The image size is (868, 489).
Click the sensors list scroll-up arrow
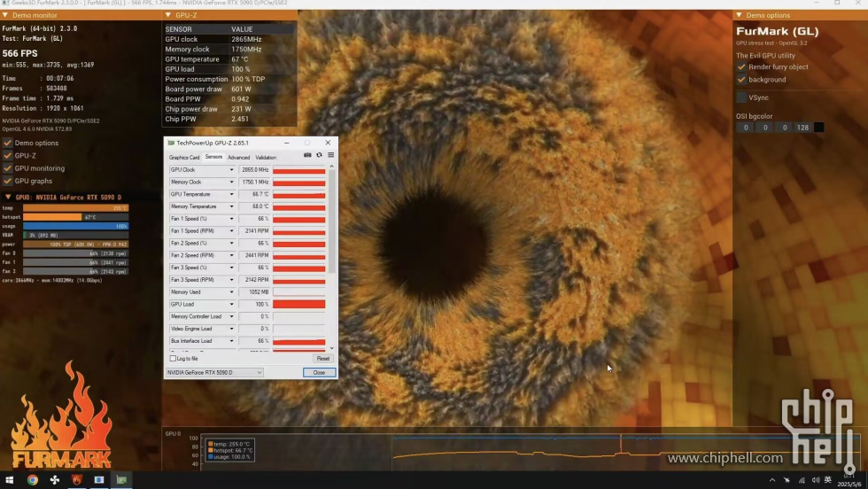coord(331,167)
